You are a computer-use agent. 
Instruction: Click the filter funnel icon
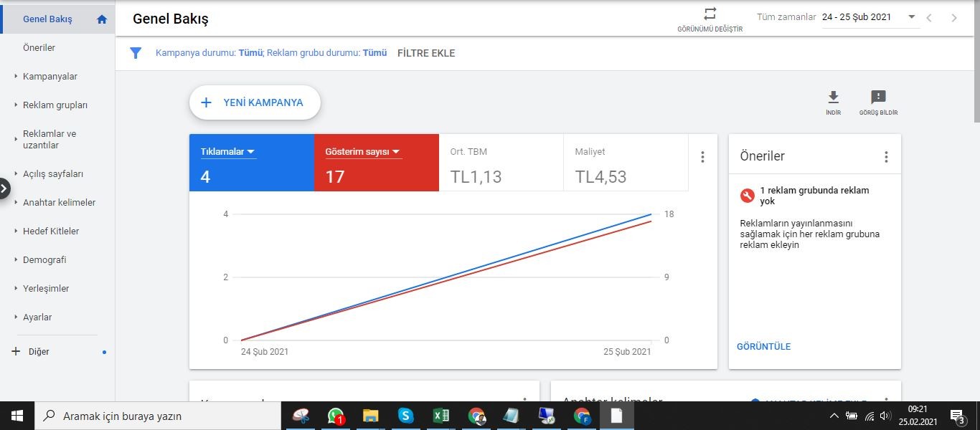click(136, 53)
